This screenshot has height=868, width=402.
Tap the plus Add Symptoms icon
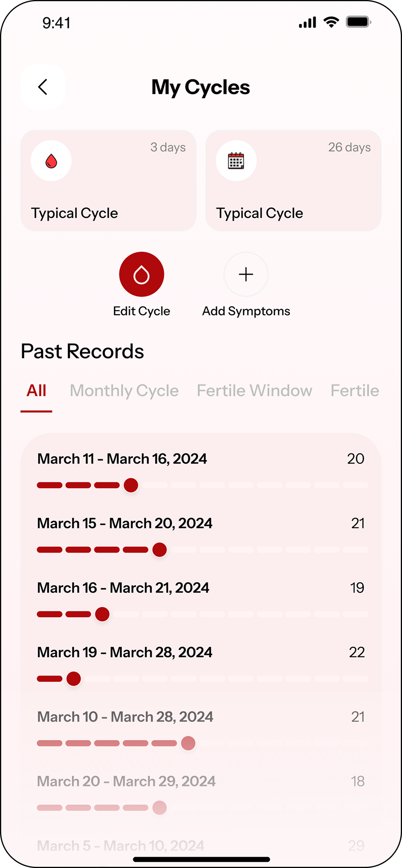pos(246,274)
